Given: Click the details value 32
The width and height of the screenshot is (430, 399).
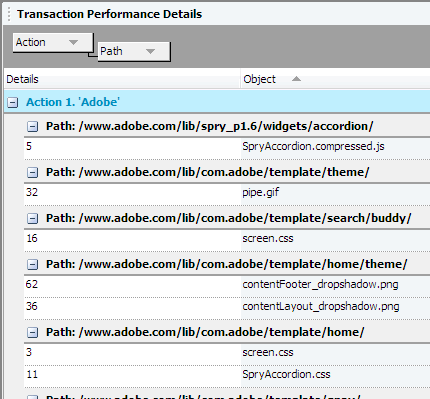Looking at the screenshot, I should tap(32, 192).
